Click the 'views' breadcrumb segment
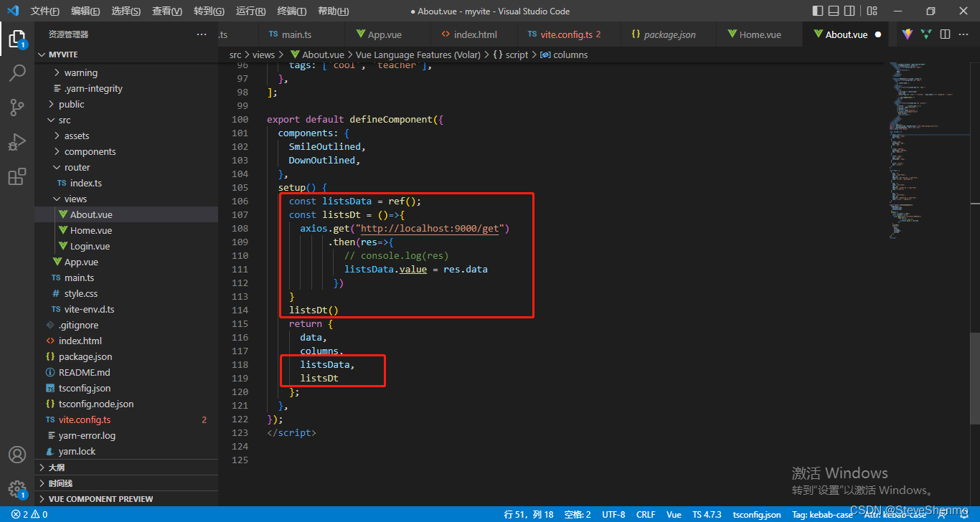This screenshot has width=980, height=522. 263,54
